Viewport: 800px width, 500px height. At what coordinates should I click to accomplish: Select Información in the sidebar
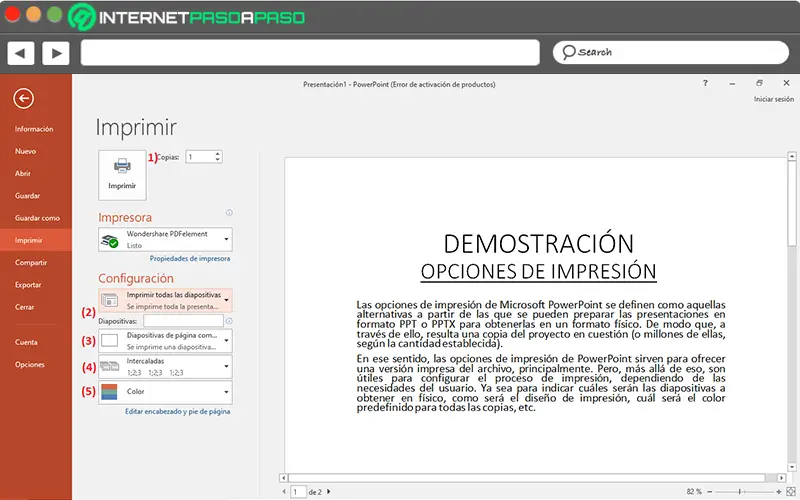point(34,129)
